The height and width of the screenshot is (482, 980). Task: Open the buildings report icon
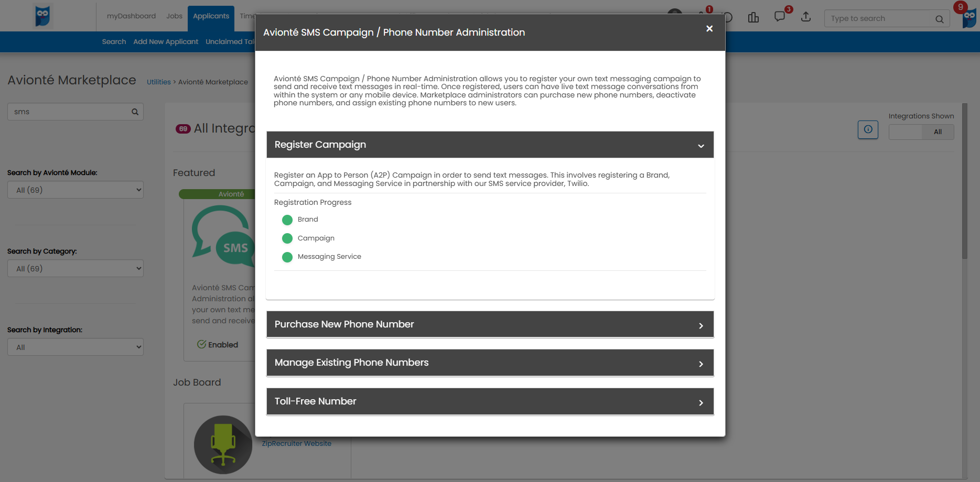coord(753,17)
